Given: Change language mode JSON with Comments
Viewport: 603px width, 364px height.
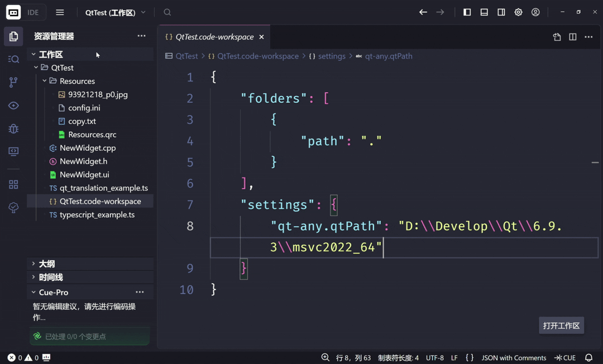Looking at the screenshot, I should pos(514,357).
